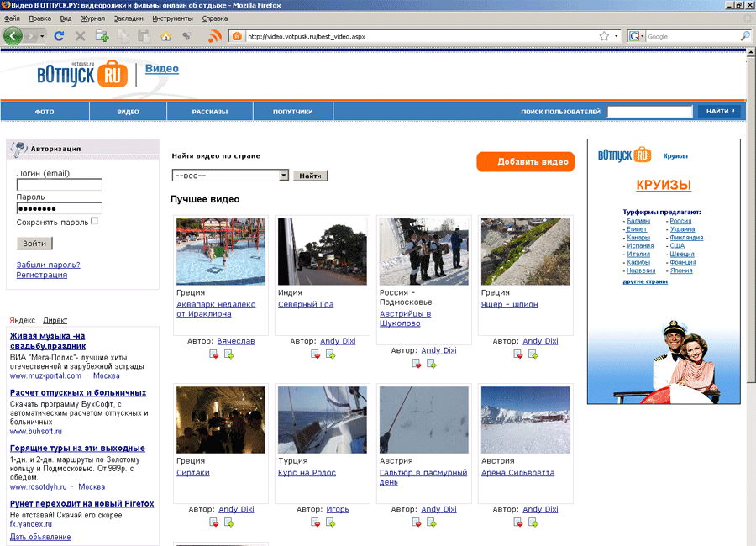Click into the address bar URL

coord(419,36)
